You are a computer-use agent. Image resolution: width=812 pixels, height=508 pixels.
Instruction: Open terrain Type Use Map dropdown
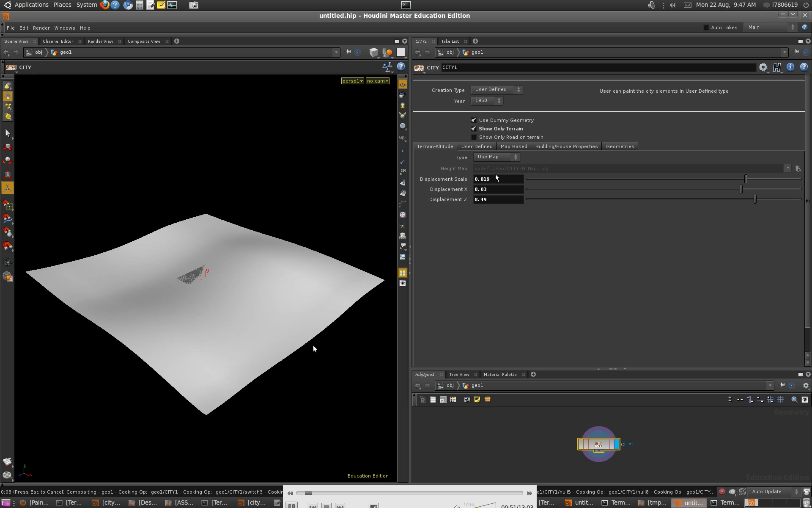pyautogui.click(x=497, y=157)
